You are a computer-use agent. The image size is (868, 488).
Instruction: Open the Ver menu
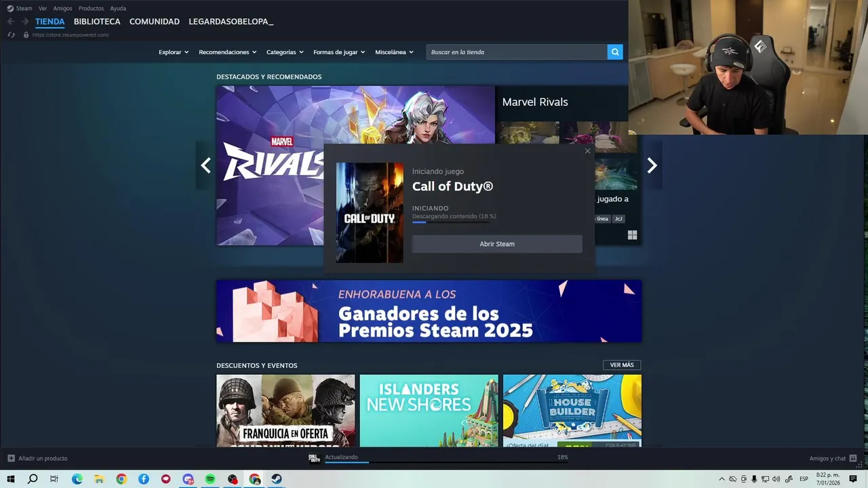(43, 8)
